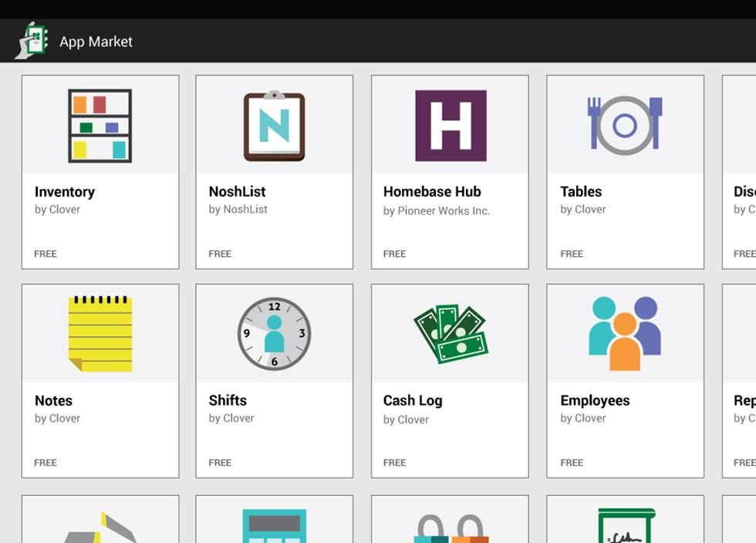Screen dimensions: 756x543
Task: Click the App Market header title
Action: pos(96,42)
